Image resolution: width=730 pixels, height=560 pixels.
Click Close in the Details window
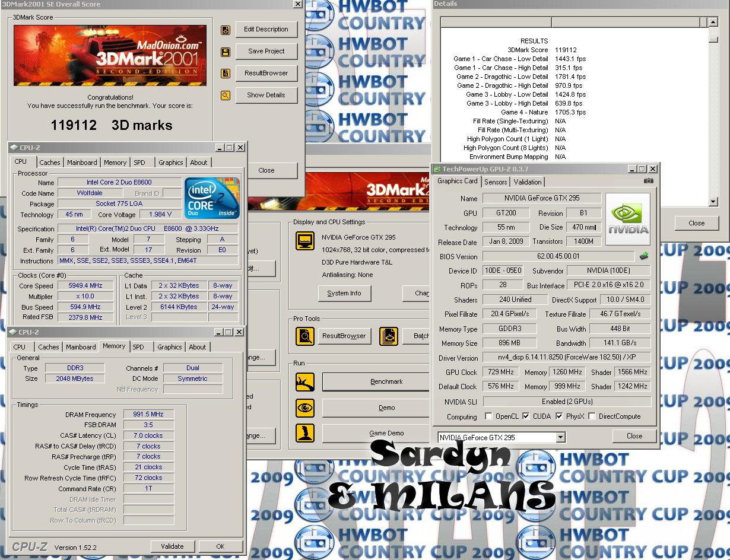[x=697, y=224]
